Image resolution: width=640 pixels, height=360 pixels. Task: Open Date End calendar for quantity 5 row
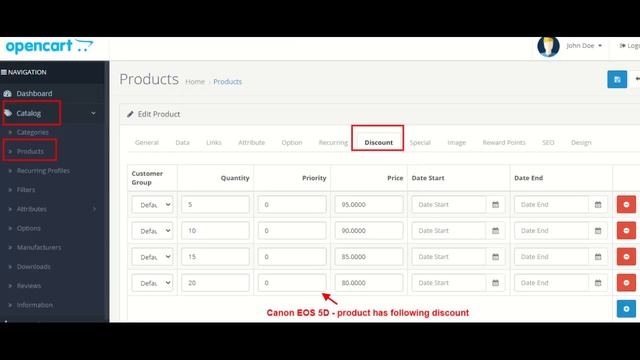click(x=598, y=204)
